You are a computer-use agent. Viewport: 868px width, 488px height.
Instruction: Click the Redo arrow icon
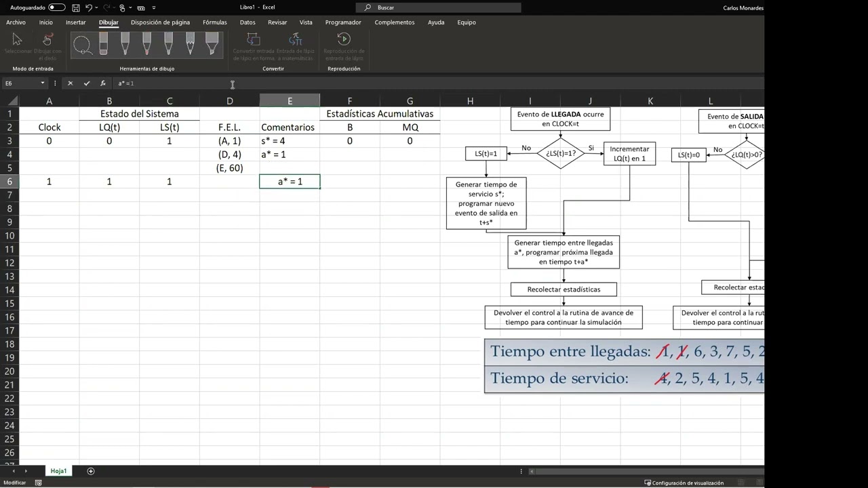tap(106, 7)
